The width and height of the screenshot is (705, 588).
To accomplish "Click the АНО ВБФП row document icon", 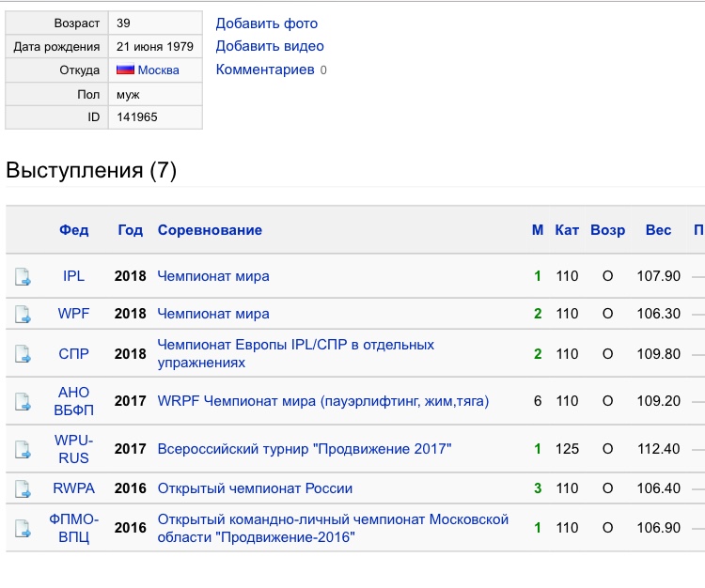I will pyautogui.click(x=23, y=402).
